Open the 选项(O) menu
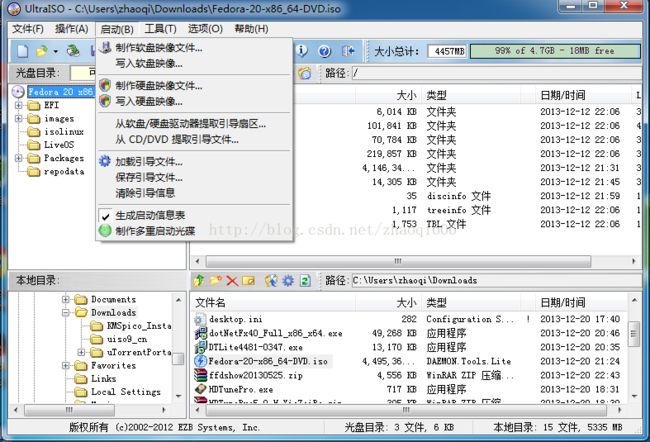Image resolution: width=650 pixels, height=442 pixels. (x=205, y=29)
